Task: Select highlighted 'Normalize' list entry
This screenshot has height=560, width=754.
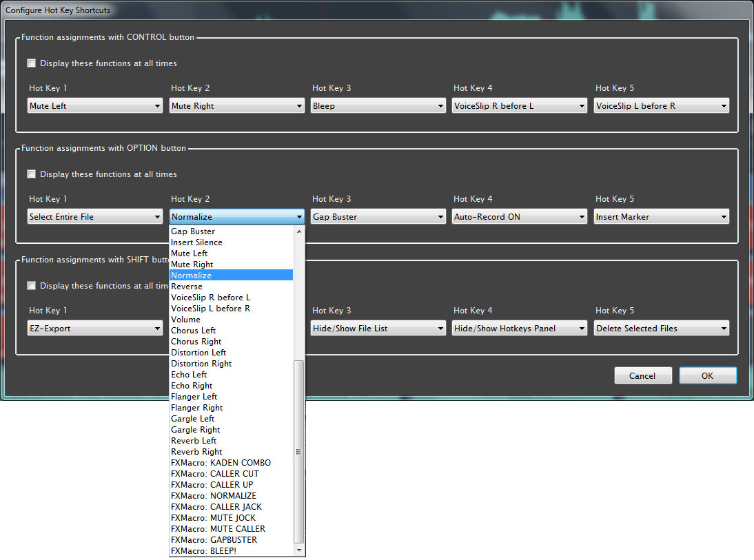Action: point(232,276)
